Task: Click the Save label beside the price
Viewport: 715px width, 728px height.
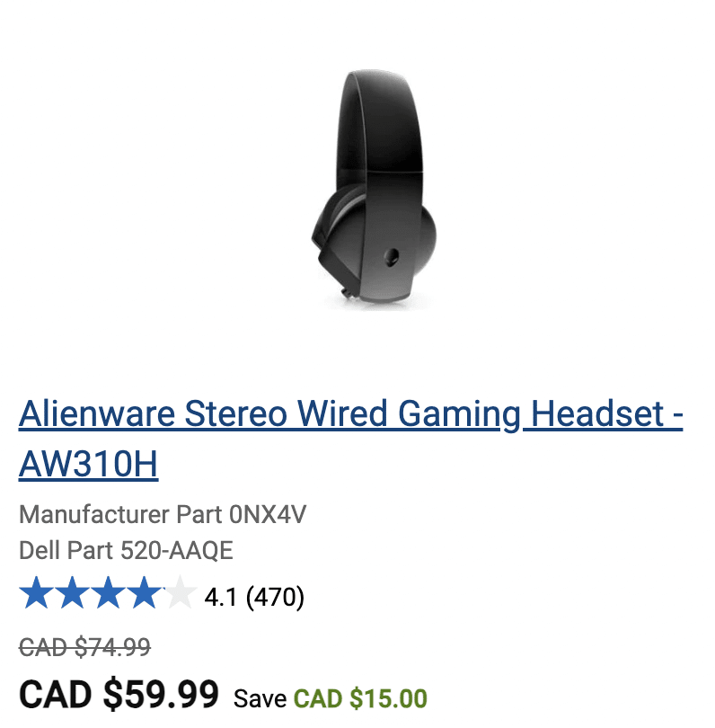Action: (260, 698)
